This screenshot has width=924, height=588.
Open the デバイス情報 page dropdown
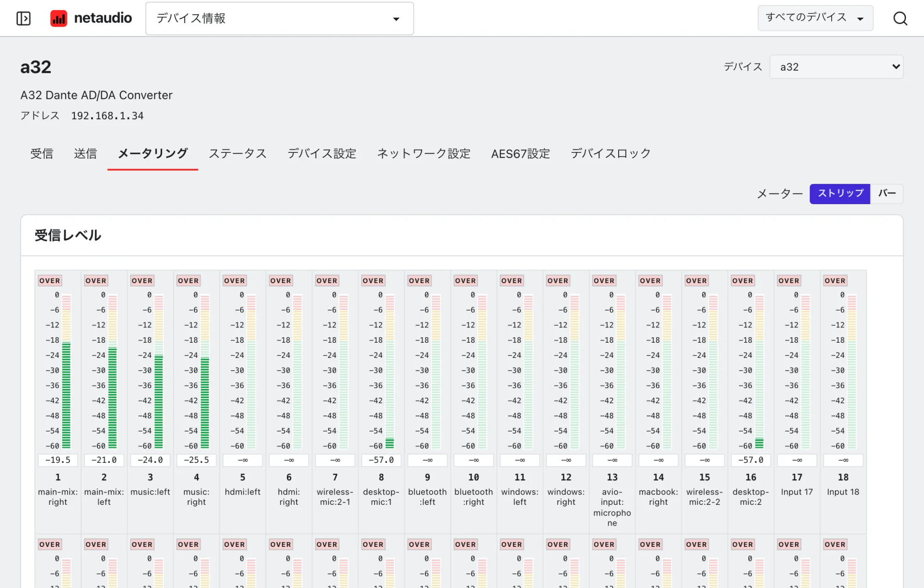pos(280,18)
